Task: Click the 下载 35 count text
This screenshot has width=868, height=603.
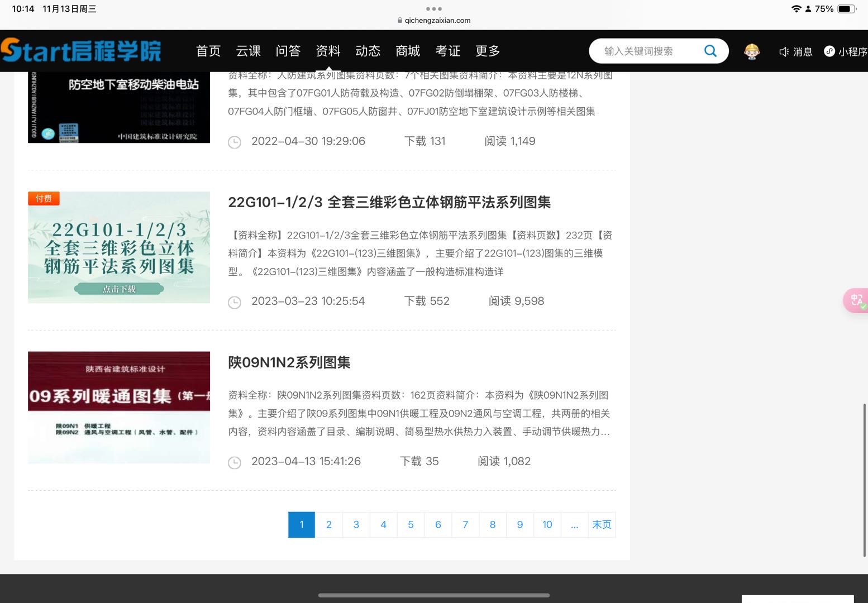Action: pos(419,461)
